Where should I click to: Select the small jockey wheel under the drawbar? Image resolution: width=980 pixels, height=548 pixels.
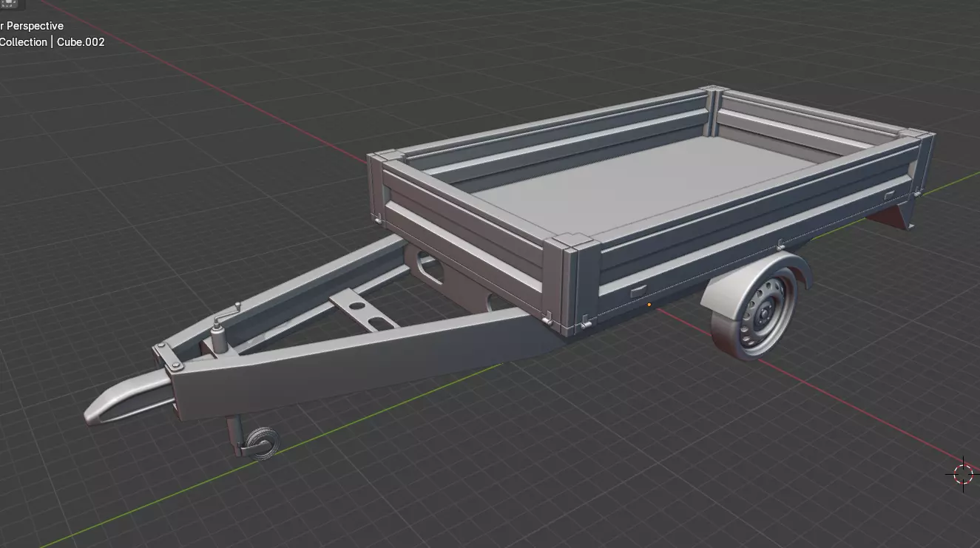263,443
